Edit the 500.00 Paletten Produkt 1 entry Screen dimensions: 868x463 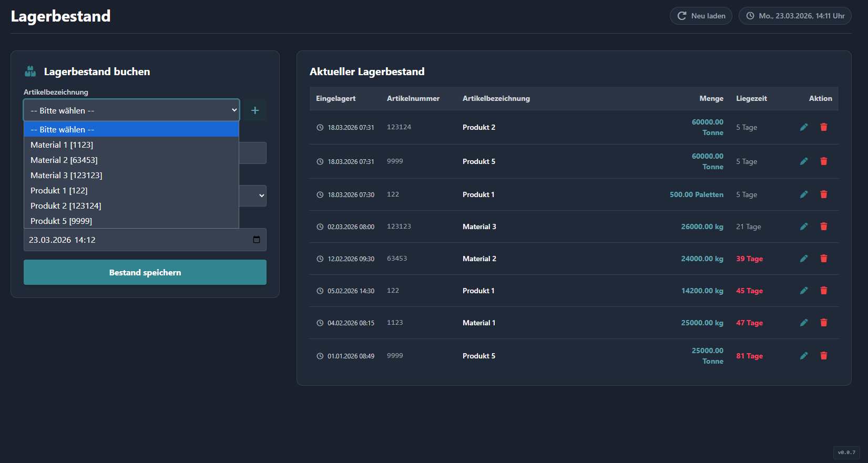click(x=803, y=194)
